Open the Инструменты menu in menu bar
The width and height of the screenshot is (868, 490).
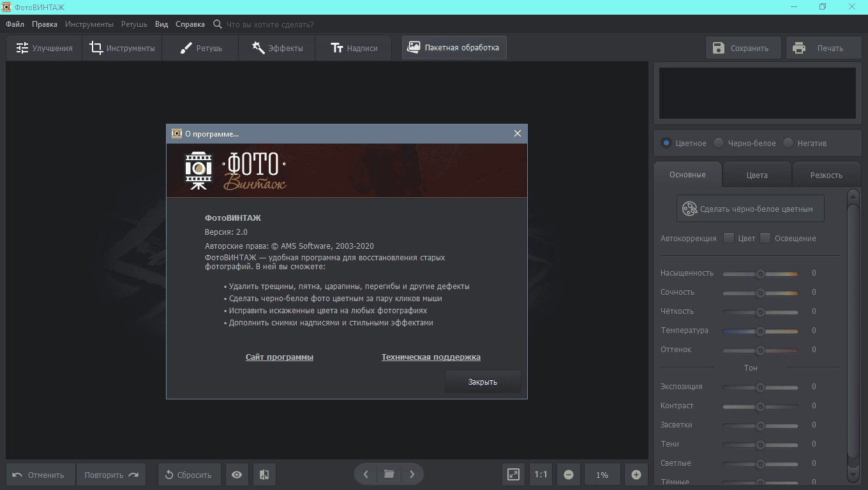(x=89, y=24)
